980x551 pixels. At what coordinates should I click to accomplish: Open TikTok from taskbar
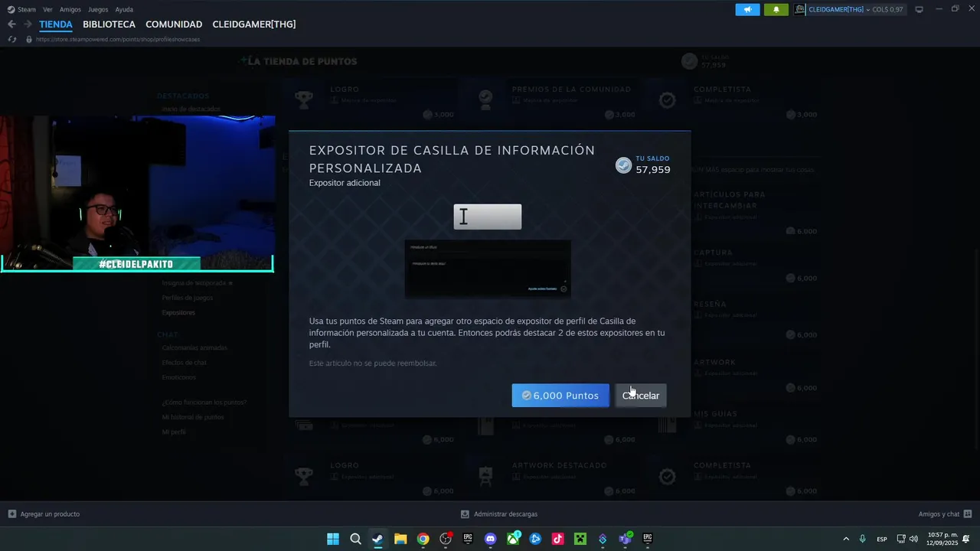558,539
